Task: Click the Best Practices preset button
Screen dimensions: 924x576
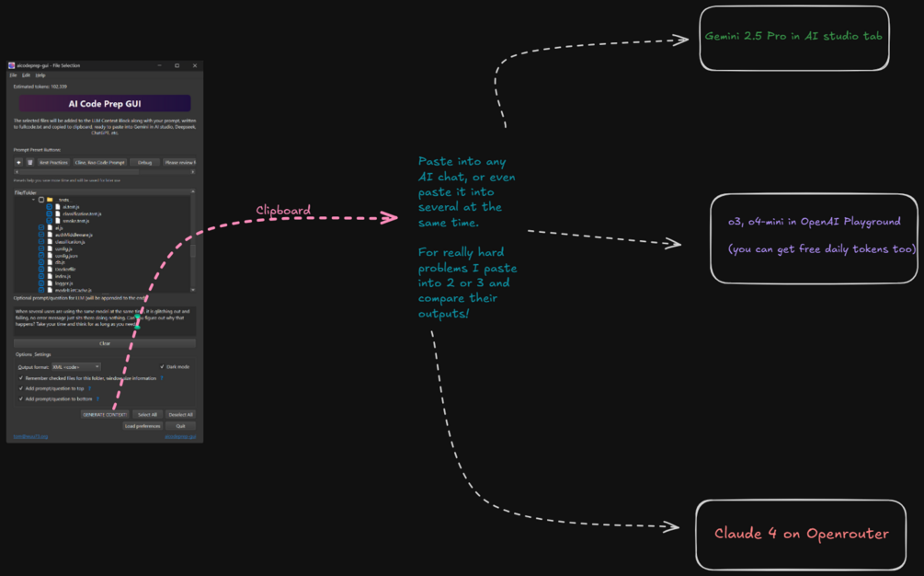Action: 53,162
